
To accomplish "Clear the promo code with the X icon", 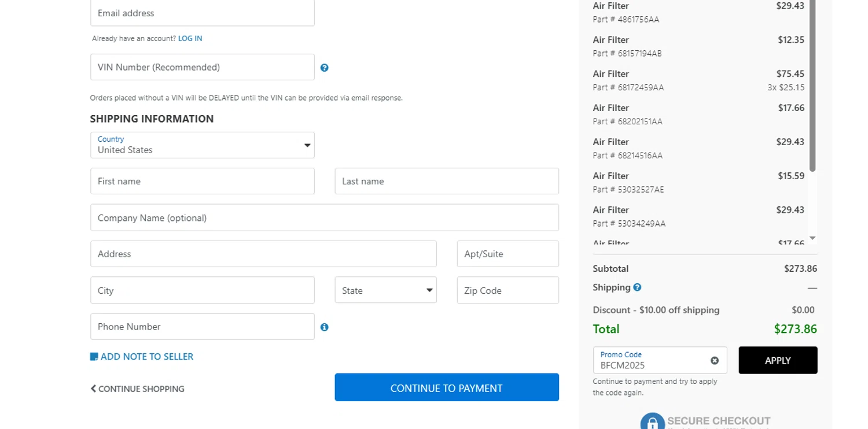I will [715, 360].
